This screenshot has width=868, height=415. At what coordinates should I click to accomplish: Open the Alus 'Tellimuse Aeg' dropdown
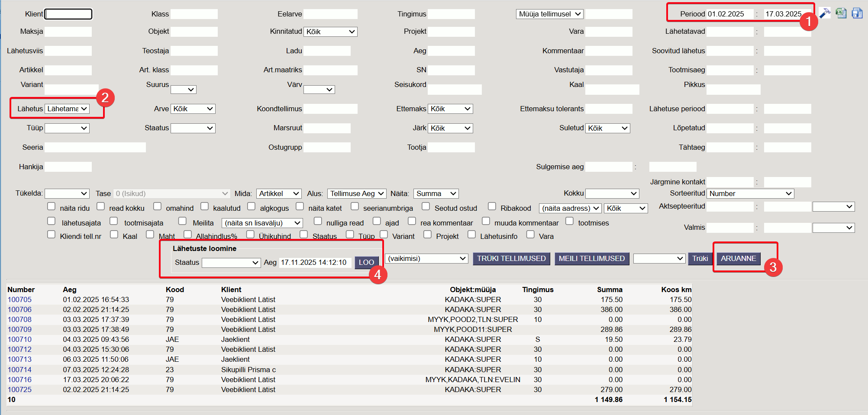(x=357, y=193)
